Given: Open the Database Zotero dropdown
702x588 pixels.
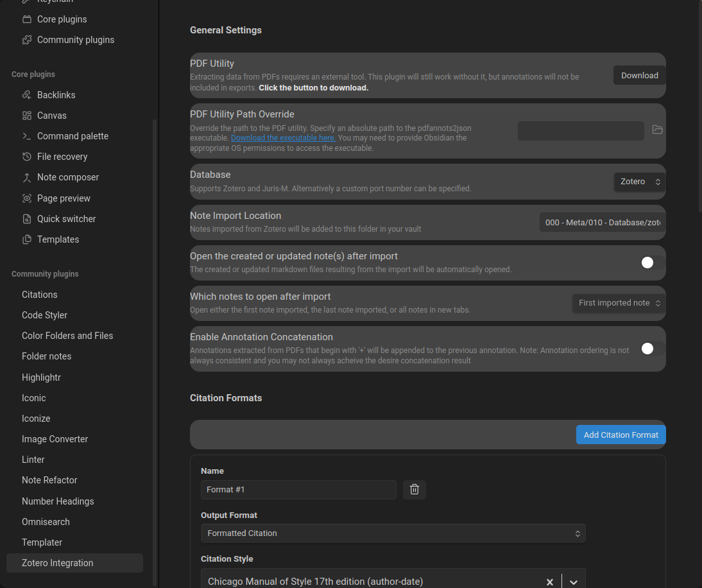Looking at the screenshot, I should pyautogui.click(x=639, y=182).
